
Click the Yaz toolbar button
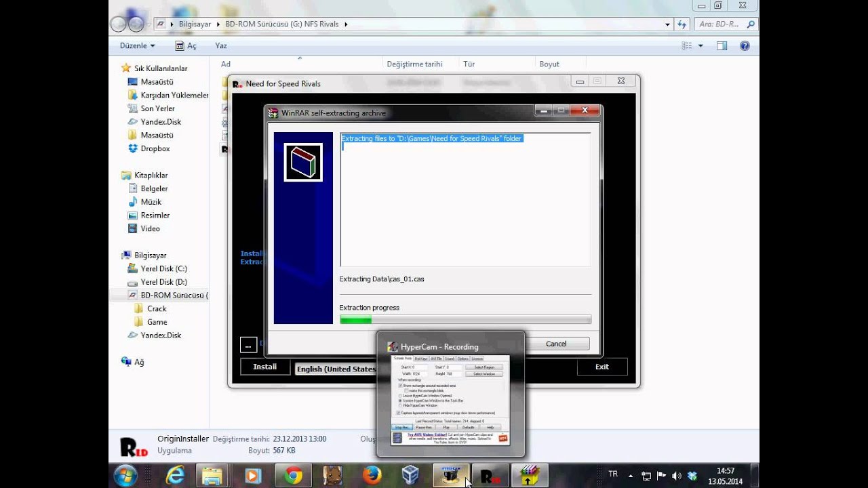pos(221,45)
